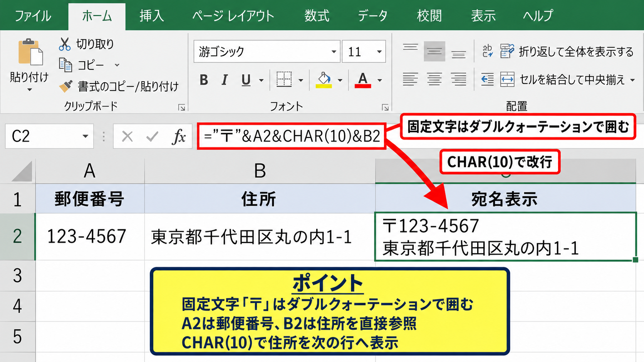Click the insert function fx icon
The image size is (644, 362).
click(x=179, y=136)
